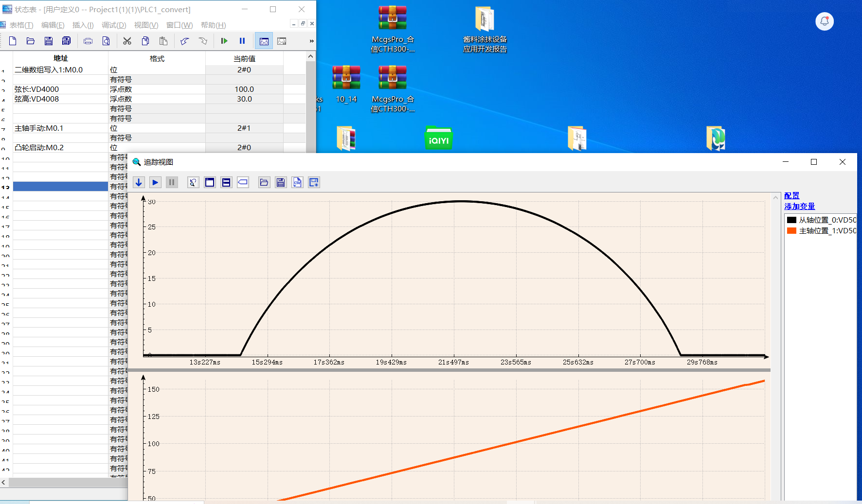This screenshot has width=862, height=504.
Task: Click the 配置 link in the trace view
Action: coord(791,195)
